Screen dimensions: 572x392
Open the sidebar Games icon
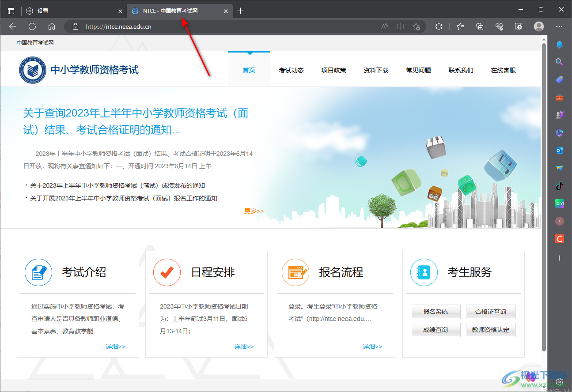click(560, 115)
